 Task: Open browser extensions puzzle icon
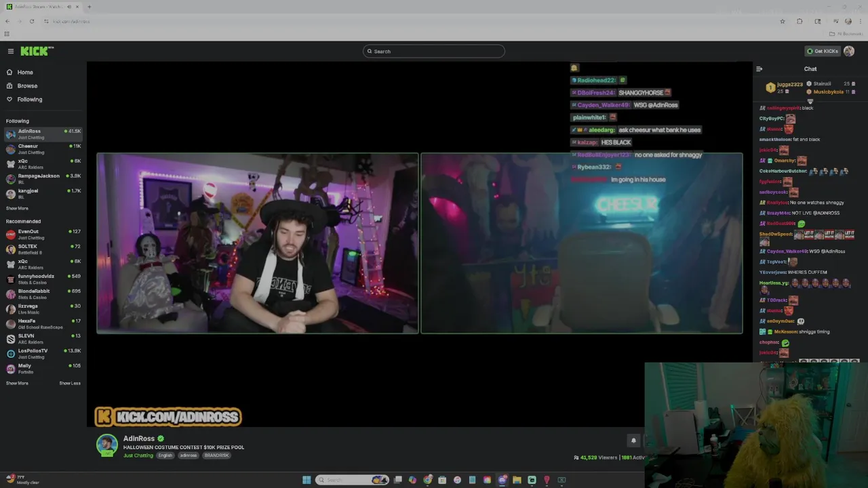pos(800,22)
